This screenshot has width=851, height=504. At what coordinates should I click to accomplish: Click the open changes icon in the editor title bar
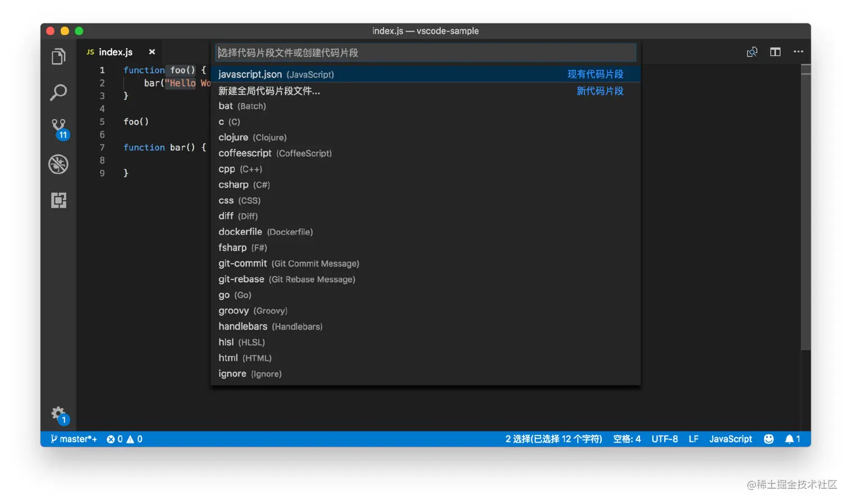752,52
